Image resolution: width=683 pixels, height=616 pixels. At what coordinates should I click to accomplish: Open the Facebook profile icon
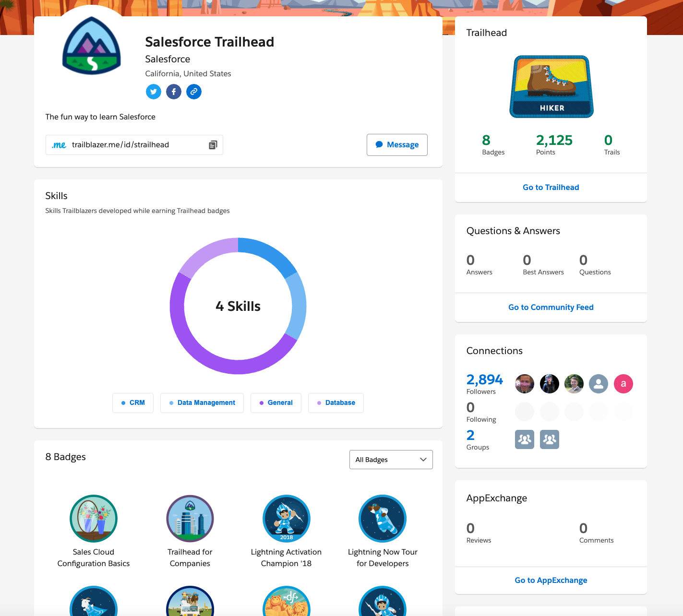174,92
